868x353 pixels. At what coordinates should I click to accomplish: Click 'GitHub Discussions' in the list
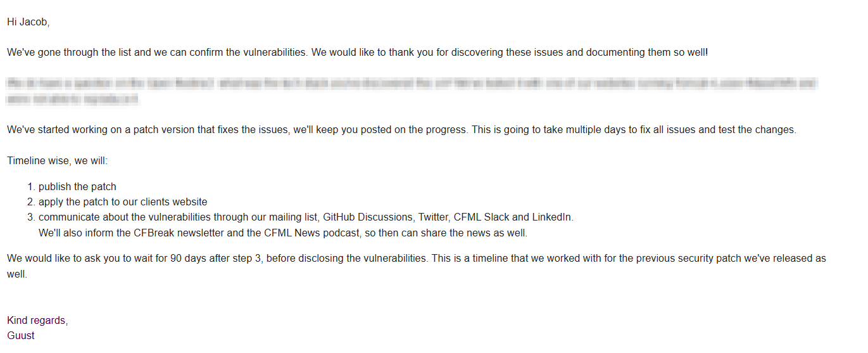[367, 217]
